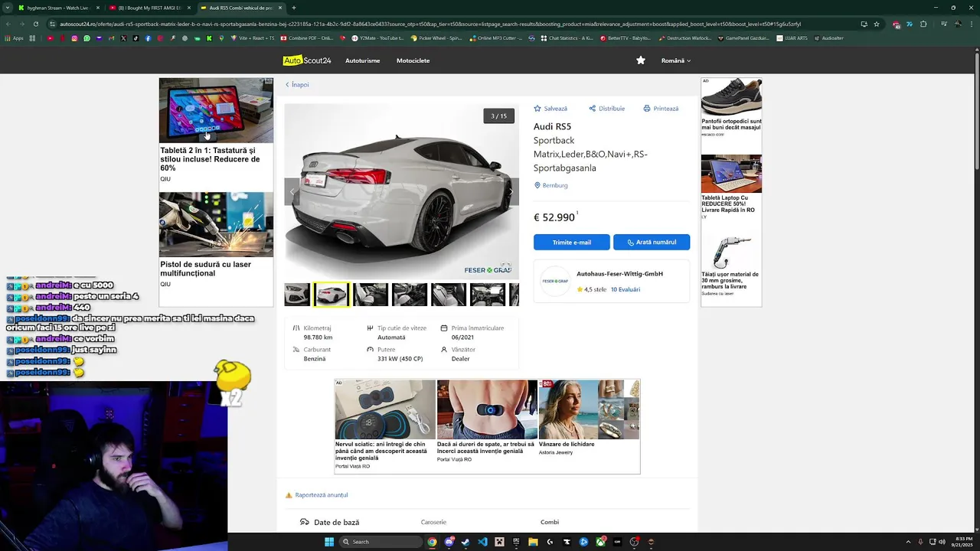
Task: Open Epic Games from the taskbar
Action: 516,542
